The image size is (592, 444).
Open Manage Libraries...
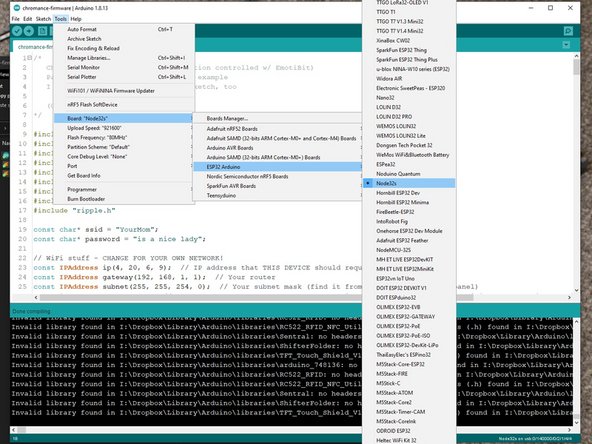click(124, 58)
